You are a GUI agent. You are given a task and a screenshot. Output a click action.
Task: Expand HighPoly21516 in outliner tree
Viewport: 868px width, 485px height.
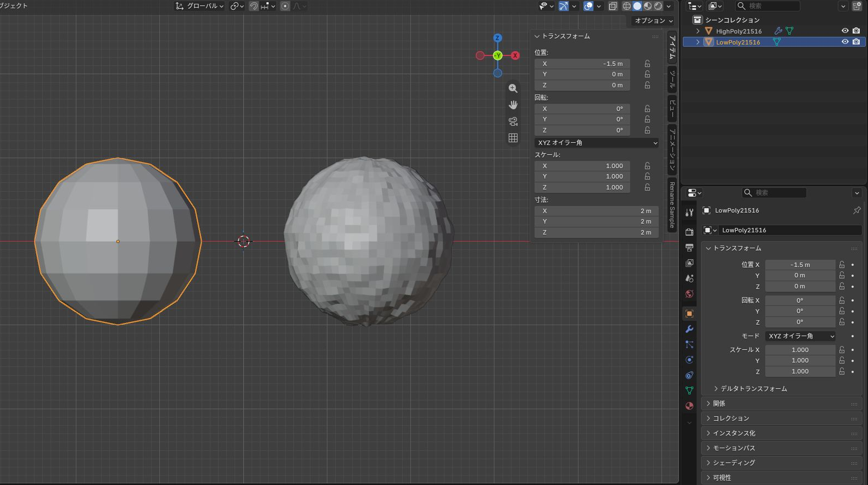(x=698, y=31)
